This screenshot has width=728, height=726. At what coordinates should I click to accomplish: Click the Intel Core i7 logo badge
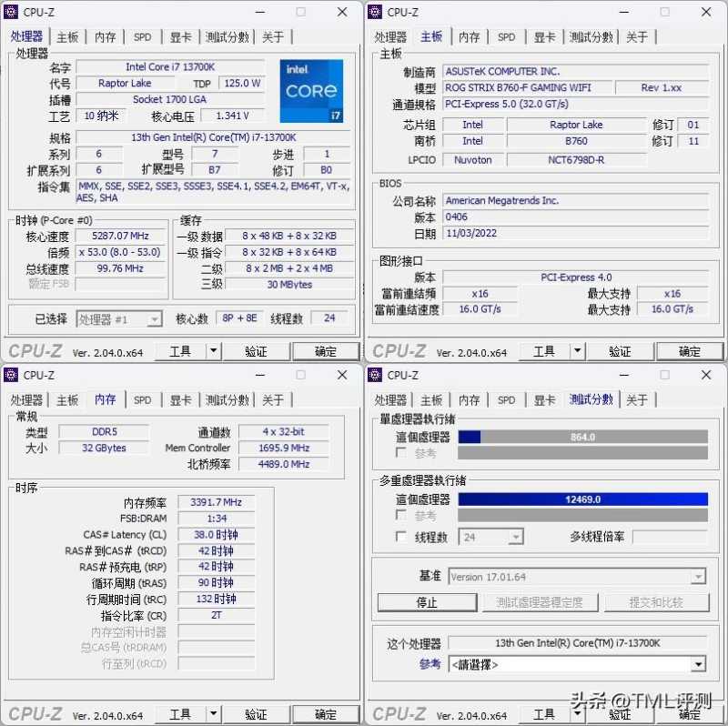(x=311, y=91)
